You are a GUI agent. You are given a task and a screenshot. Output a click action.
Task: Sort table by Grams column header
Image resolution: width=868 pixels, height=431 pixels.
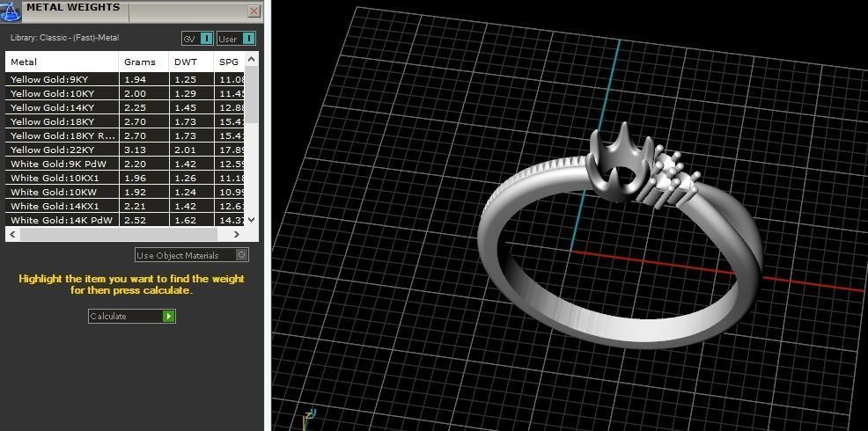(143, 62)
